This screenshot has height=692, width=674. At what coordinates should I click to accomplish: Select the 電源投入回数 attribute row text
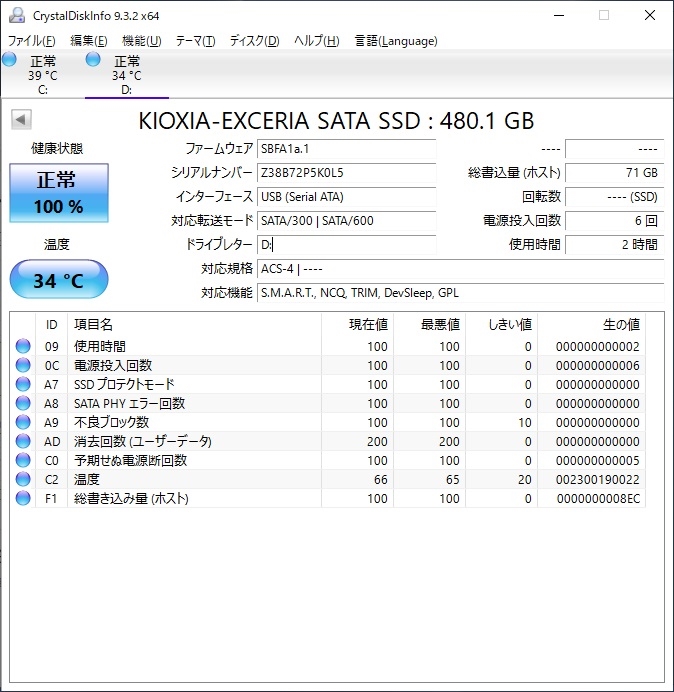tap(113, 365)
